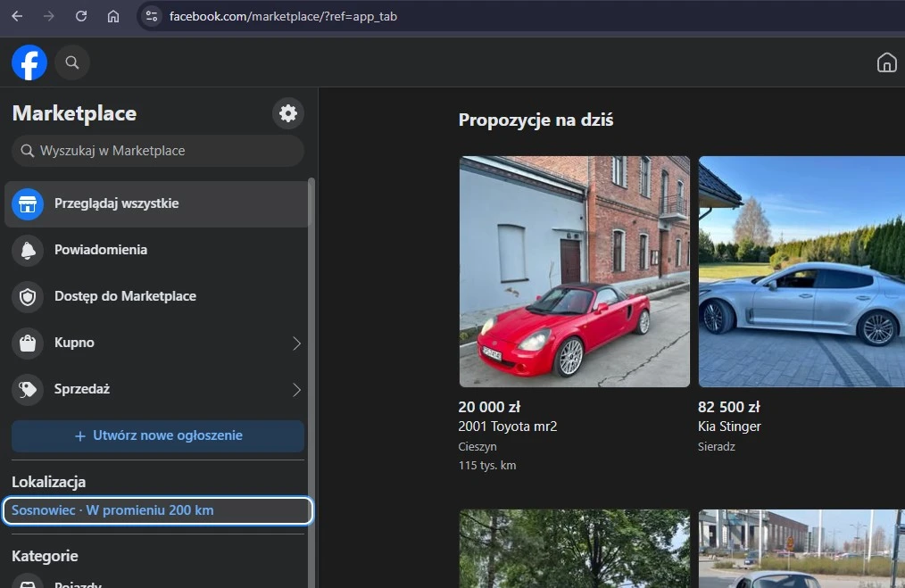905x588 pixels.
Task: Expand the Sprzedaż chevron
Action: (x=296, y=390)
